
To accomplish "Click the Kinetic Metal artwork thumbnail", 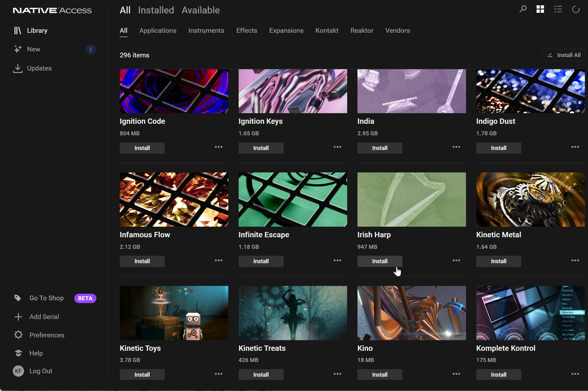I will (x=531, y=200).
